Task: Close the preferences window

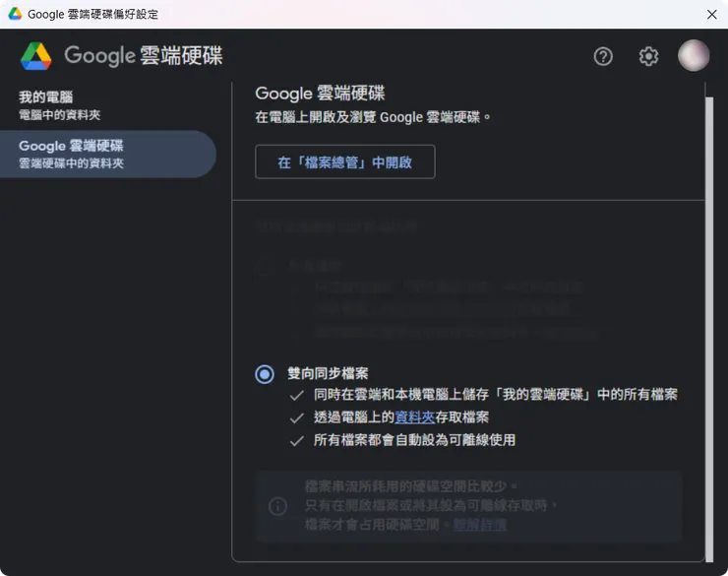Action: [x=711, y=14]
